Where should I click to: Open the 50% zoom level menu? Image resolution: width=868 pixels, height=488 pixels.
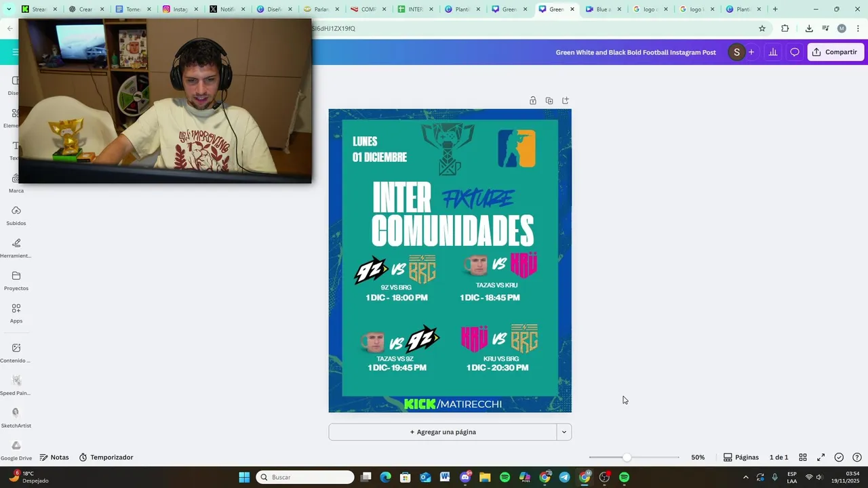pyautogui.click(x=698, y=457)
